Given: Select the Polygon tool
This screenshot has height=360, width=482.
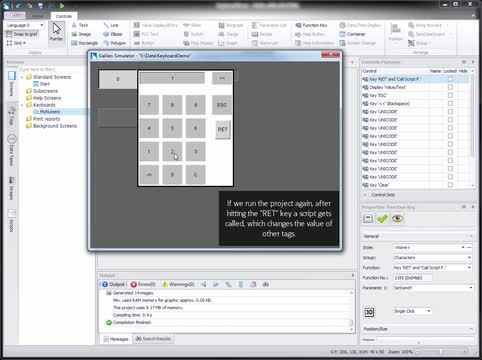Looking at the screenshot, I should pyautogui.click(x=114, y=43).
